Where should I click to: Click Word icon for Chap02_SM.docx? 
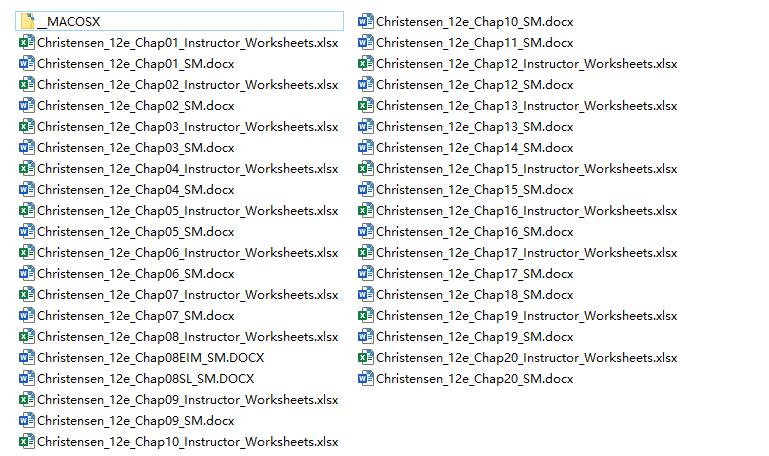pos(26,105)
